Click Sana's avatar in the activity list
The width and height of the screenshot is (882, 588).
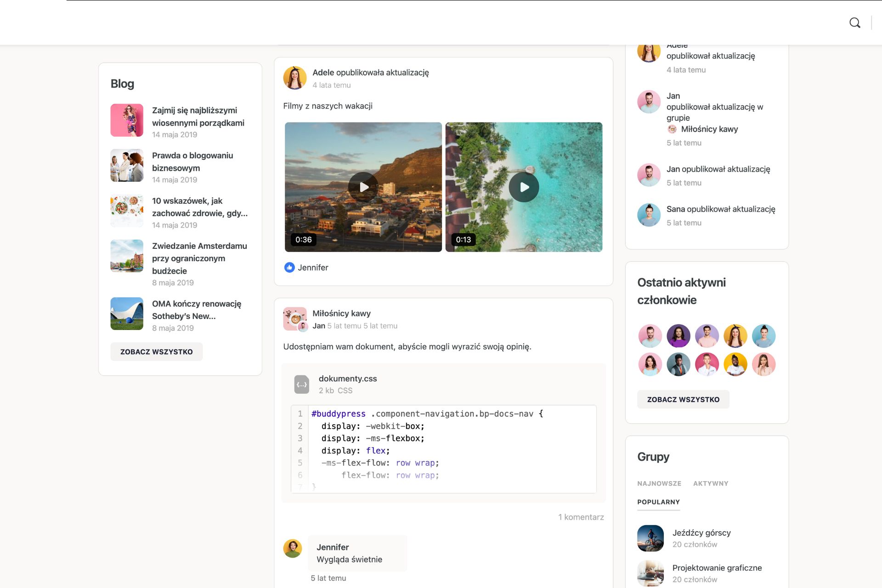click(x=649, y=215)
